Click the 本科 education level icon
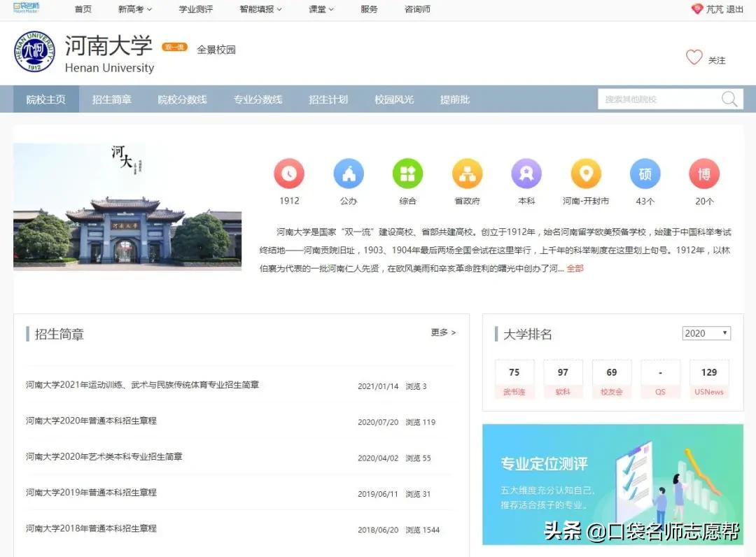 [526, 173]
